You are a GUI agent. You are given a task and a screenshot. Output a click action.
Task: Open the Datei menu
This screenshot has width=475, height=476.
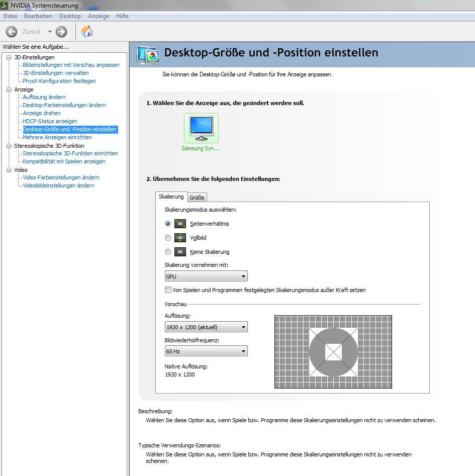(10, 16)
